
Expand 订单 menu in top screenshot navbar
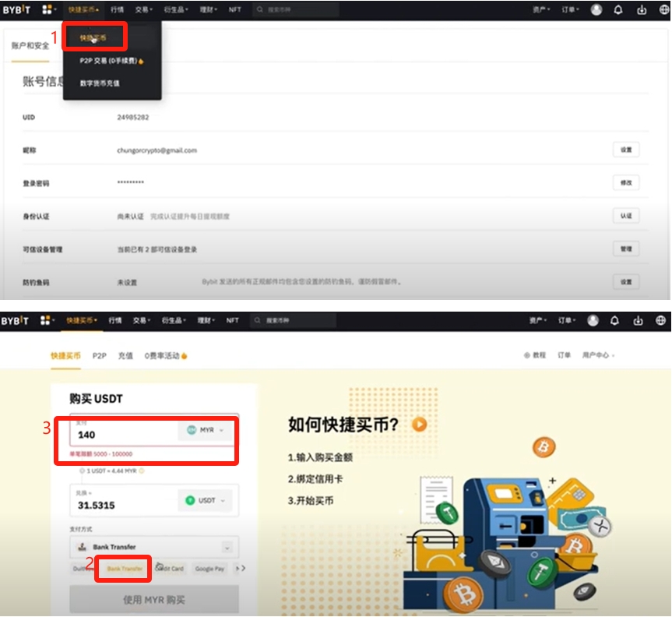pos(570,9)
